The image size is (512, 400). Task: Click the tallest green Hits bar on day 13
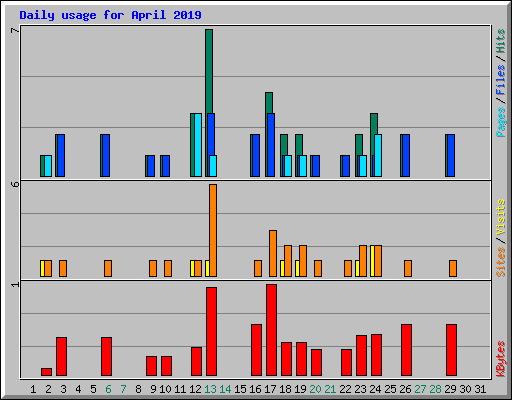pyautogui.click(x=209, y=71)
